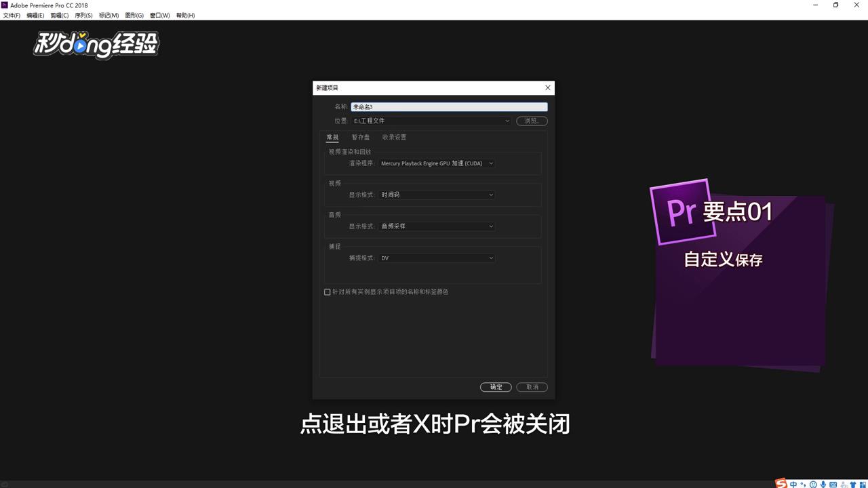Open the Sogou soft keyboard icon

pyautogui.click(x=833, y=484)
